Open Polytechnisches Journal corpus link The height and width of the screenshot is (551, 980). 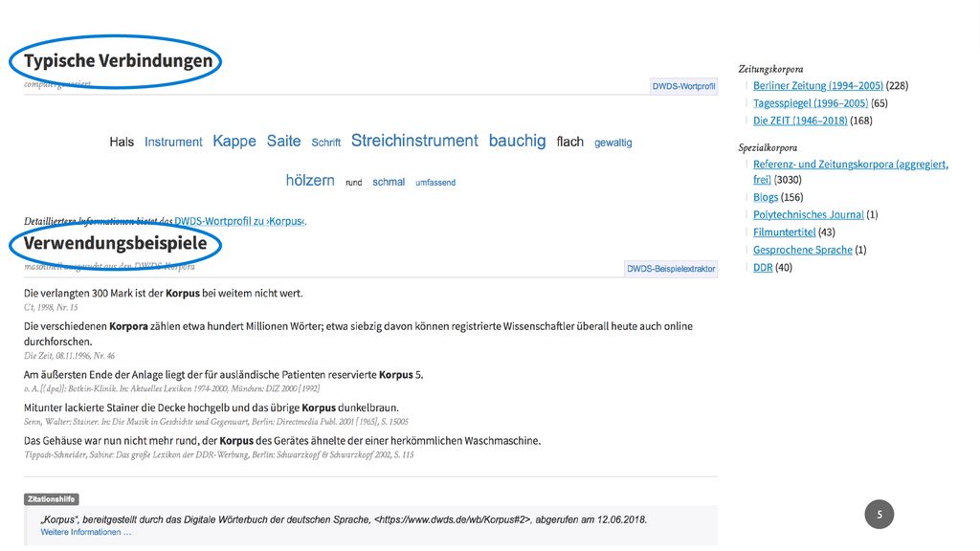coord(808,215)
